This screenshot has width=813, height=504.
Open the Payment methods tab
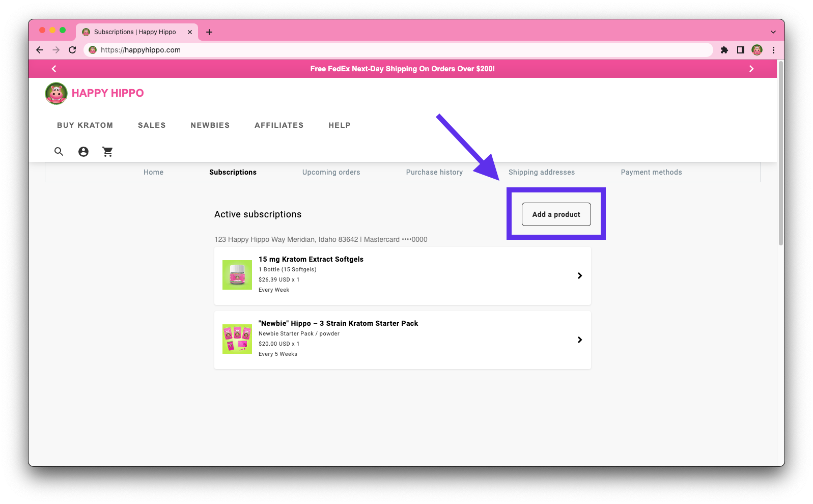651,172
